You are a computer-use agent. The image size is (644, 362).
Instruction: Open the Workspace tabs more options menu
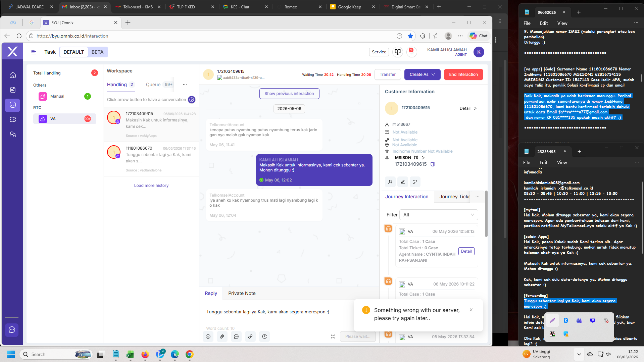pos(185,85)
